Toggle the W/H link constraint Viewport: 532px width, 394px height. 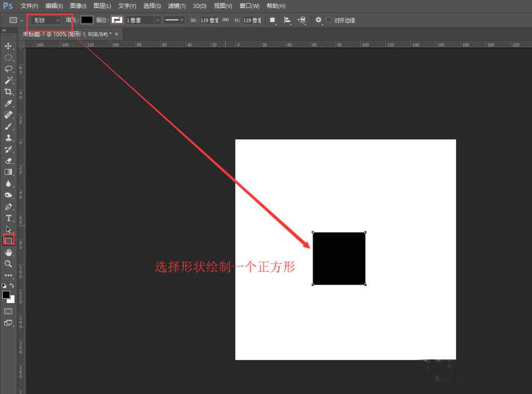pos(226,20)
